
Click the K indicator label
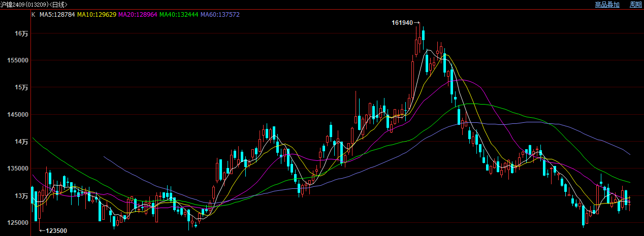[34, 15]
